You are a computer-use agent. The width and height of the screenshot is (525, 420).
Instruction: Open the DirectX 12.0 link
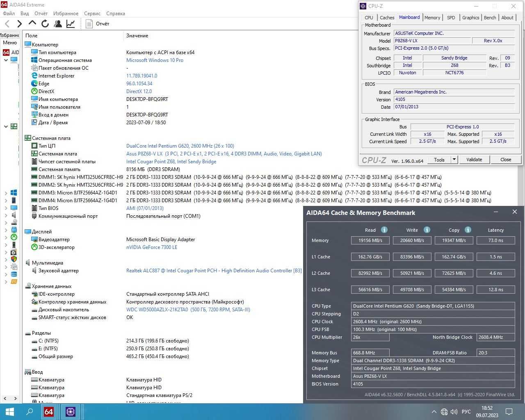(x=139, y=91)
